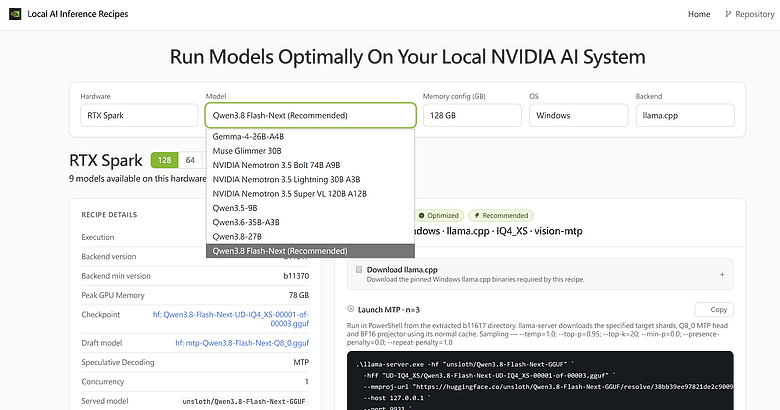Copy the Launch MTP command
Screen dimensions: 780x410
pyautogui.click(x=714, y=309)
